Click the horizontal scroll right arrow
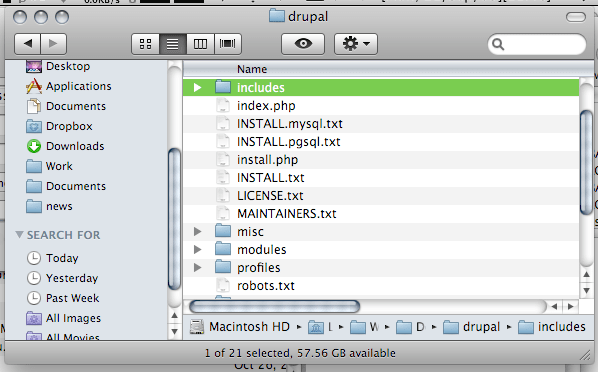This screenshot has height=372, width=598. [x=571, y=306]
